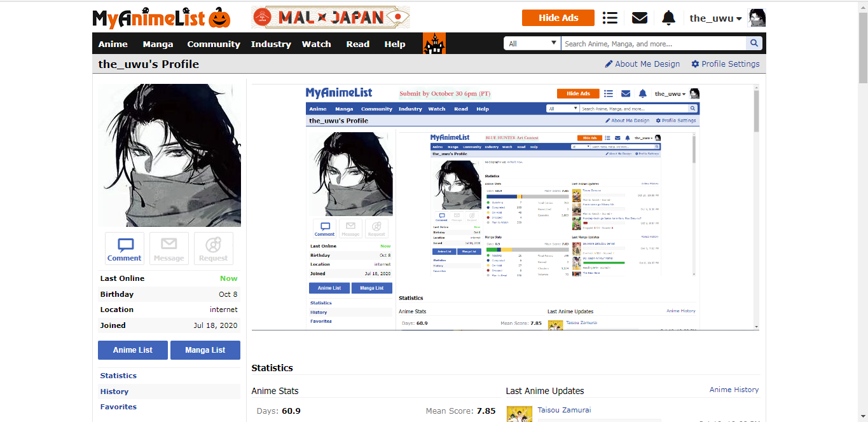Expand the All dropdown in embedded blue page
Image resolution: width=868 pixels, height=422 pixels.
[x=563, y=109]
